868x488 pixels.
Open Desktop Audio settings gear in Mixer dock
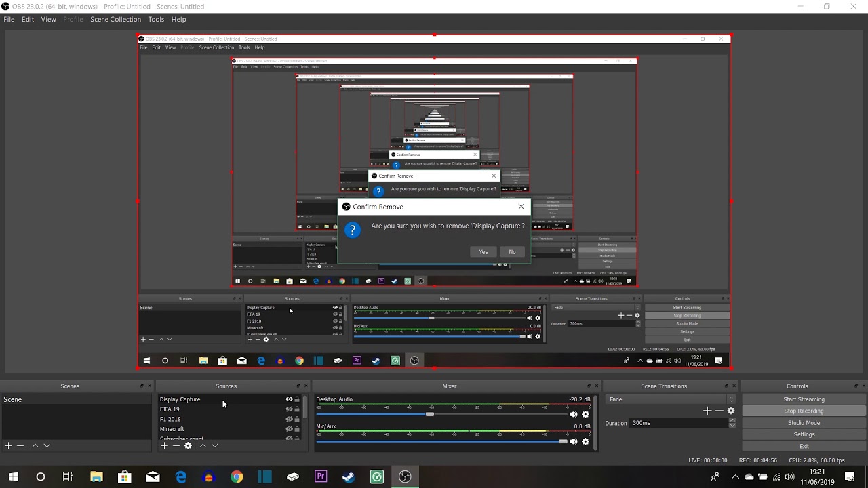585,414
